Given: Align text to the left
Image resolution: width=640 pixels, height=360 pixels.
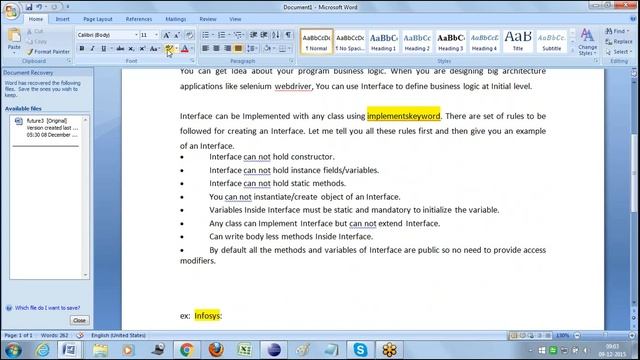Looking at the screenshot, I should point(205,49).
